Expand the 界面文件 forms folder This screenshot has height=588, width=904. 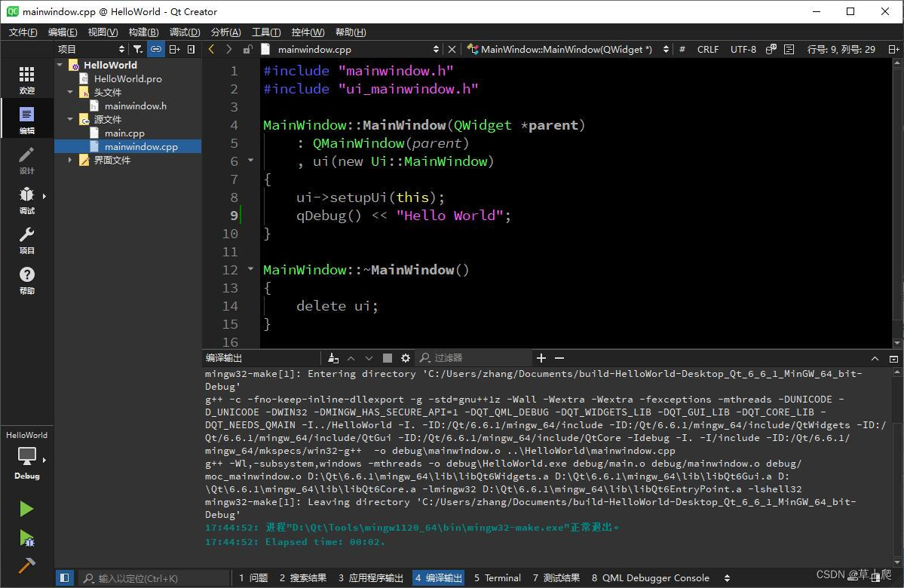pyautogui.click(x=70, y=160)
